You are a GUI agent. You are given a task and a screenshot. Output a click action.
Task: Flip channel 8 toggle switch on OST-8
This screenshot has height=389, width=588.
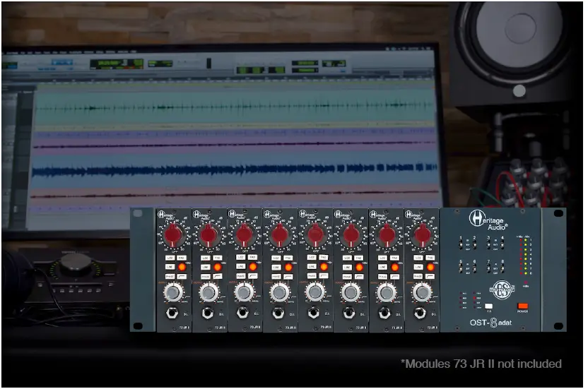click(502, 269)
